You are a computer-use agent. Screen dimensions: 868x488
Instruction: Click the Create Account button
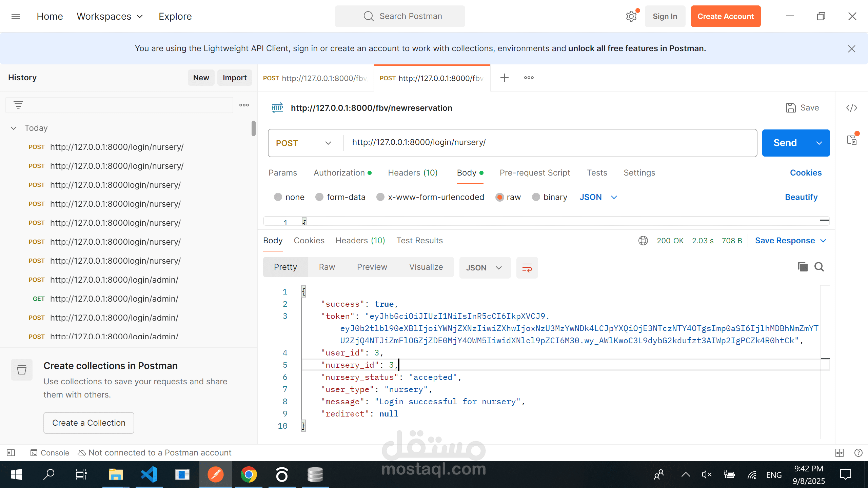[x=726, y=16]
